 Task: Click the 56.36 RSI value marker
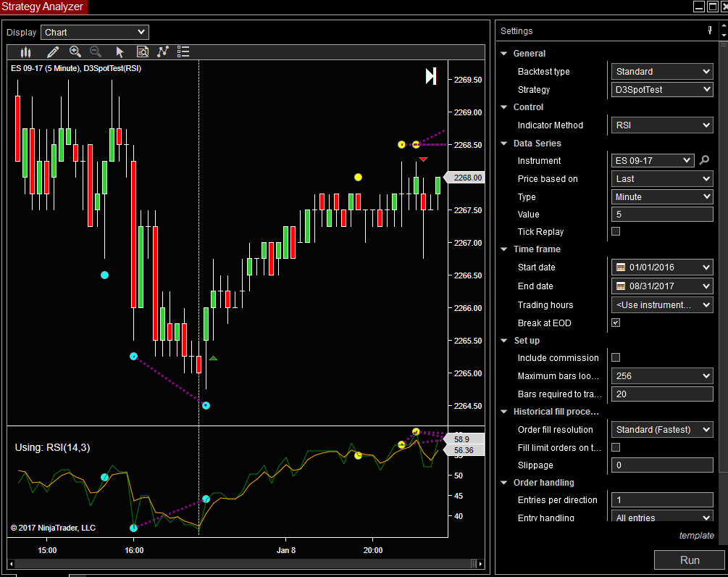coord(464,450)
